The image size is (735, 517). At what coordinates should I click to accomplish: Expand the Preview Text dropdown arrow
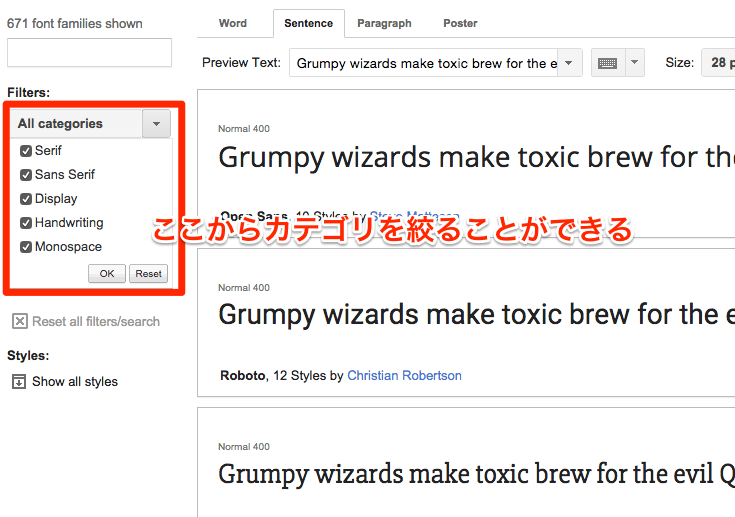point(569,63)
